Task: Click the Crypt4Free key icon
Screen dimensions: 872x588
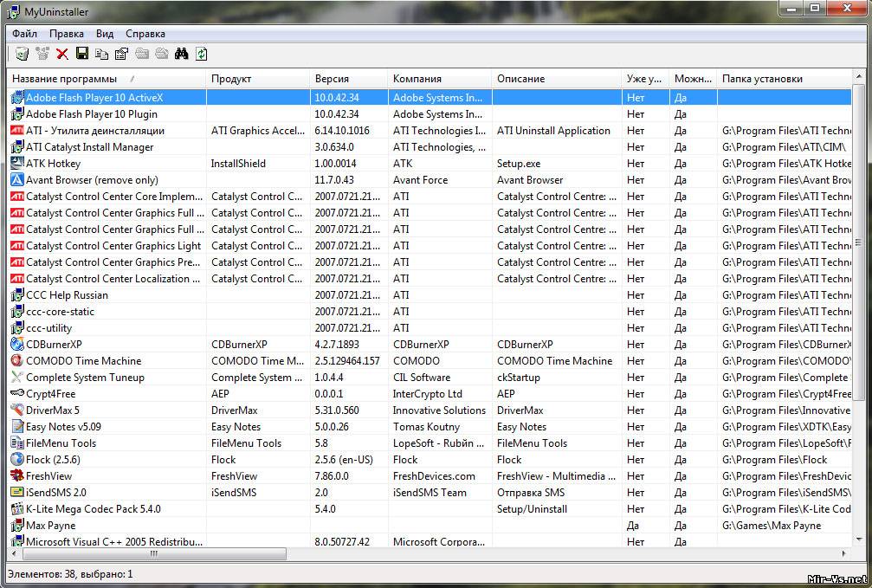Action: click(17, 393)
